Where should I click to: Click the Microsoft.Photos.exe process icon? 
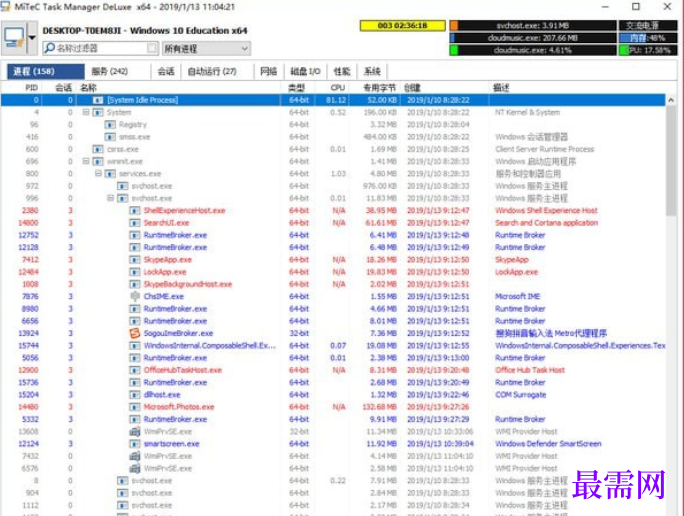pyautogui.click(x=135, y=407)
